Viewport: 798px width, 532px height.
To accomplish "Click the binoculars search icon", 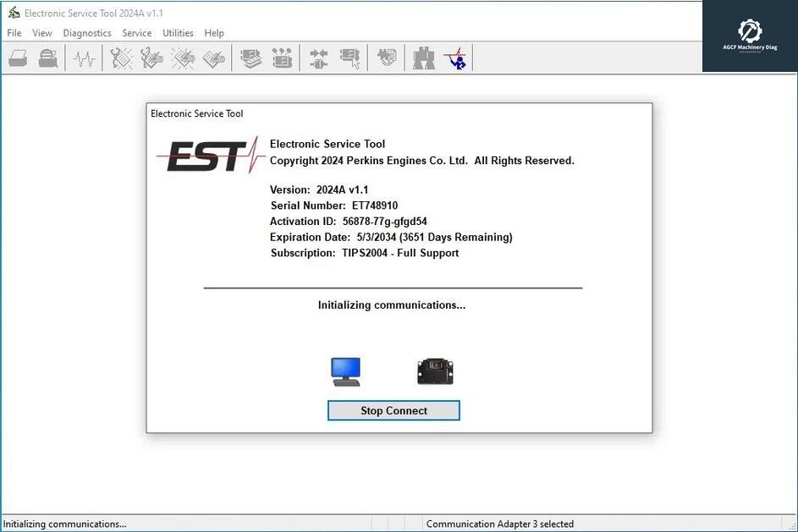I will pyautogui.click(x=423, y=58).
